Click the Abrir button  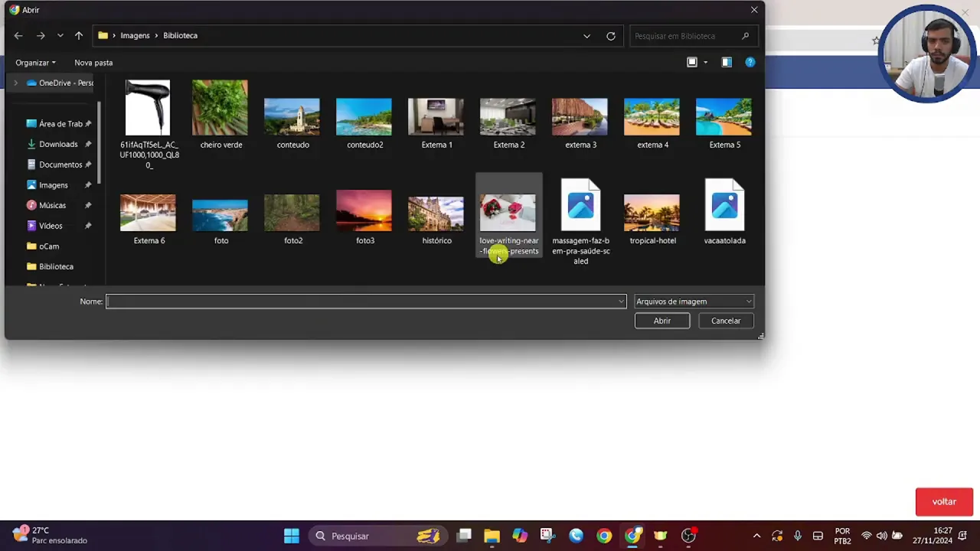(662, 321)
